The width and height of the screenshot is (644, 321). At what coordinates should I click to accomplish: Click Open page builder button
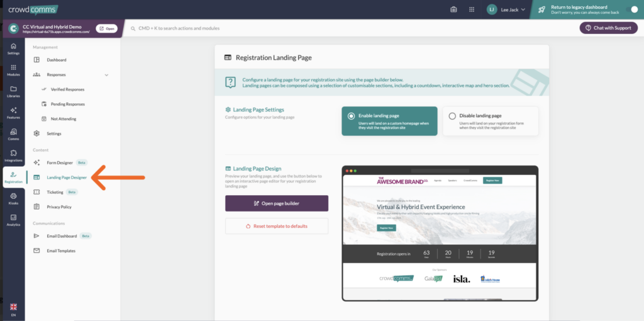click(277, 203)
